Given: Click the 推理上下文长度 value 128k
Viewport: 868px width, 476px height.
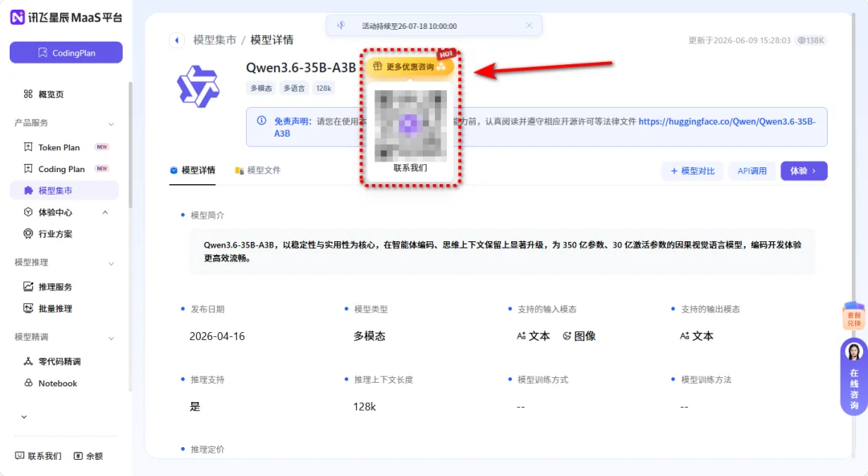Looking at the screenshot, I should (x=364, y=407).
